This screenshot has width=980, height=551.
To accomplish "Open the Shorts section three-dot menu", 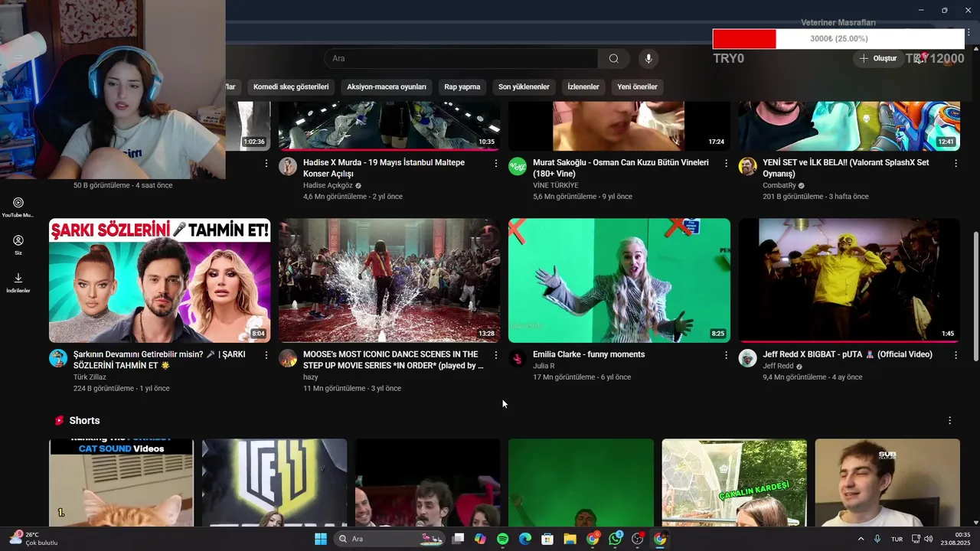I will [x=949, y=421].
